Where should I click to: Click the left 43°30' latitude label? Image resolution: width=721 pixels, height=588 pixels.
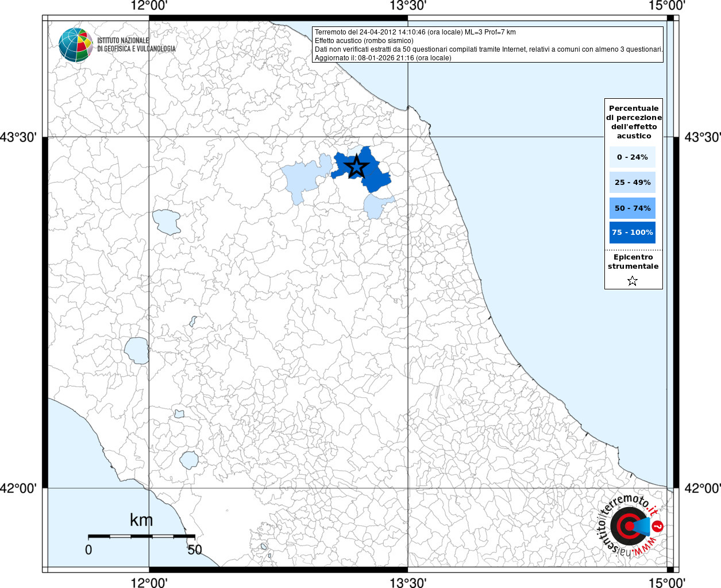point(18,137)
